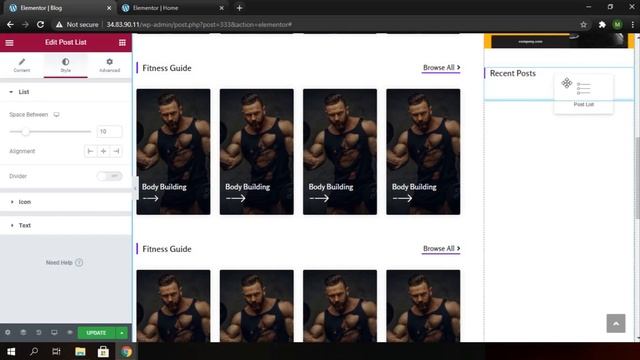The width and height of the screenshot is (640, 360).
Task: Open Windows taskbar search
Action: pyautogui.click(x=34, y=351)
